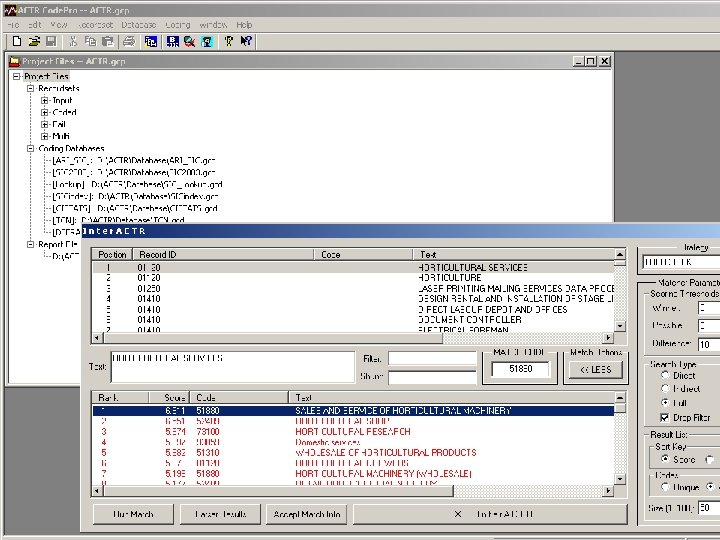This screenshot has width=720, height=540.
Task: Select the Direct search type option
Action: coord(663,375)
